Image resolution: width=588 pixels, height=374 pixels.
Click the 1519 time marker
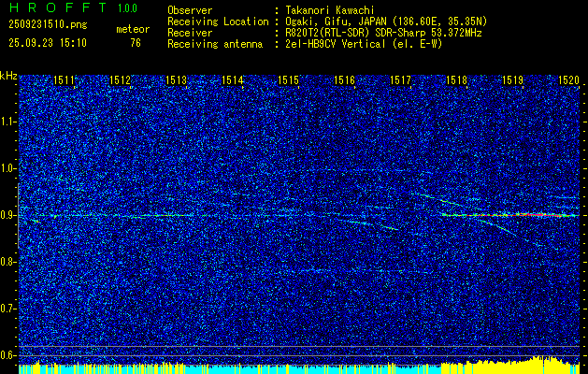(x=512, y=80)
